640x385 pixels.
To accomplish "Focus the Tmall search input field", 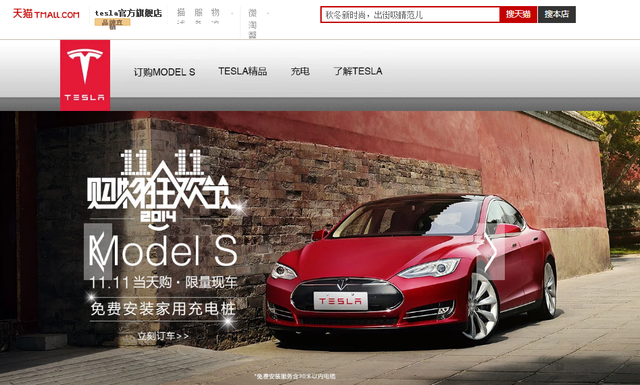I will coord(410,15).
